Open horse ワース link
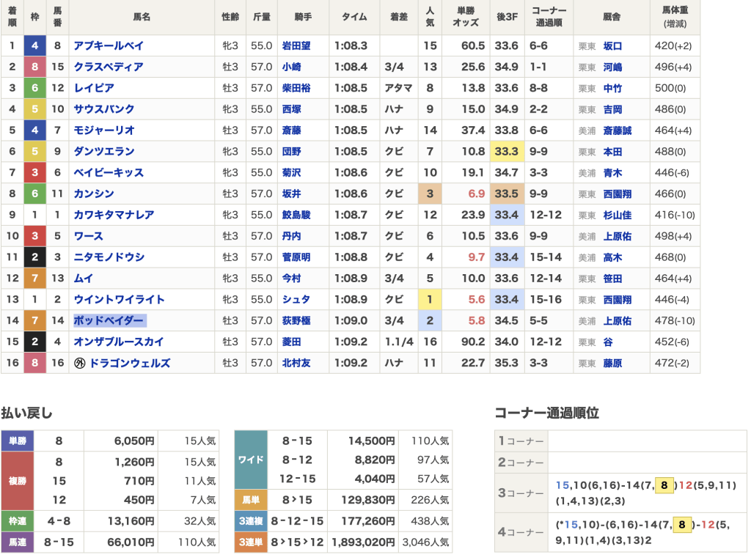Viewport: 751px width, 560px height. coord(88,236)
